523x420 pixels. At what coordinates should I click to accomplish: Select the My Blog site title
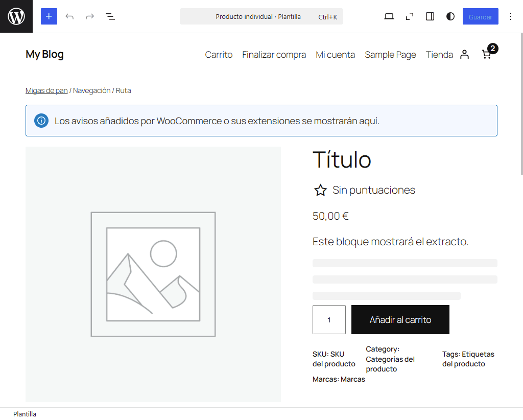[44, 54]
